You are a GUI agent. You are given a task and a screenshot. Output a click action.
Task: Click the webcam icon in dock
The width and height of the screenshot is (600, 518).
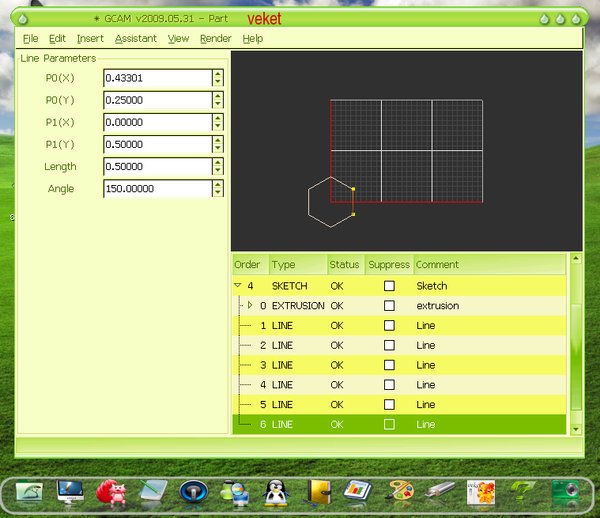click(565, 491)
